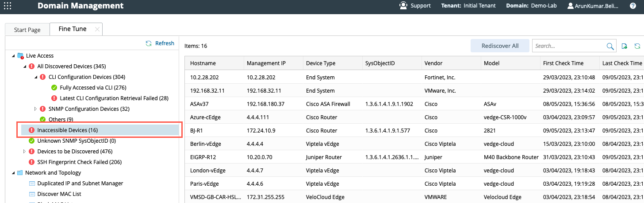
Task: Close the Fine Tune tab
Action: 97,29
